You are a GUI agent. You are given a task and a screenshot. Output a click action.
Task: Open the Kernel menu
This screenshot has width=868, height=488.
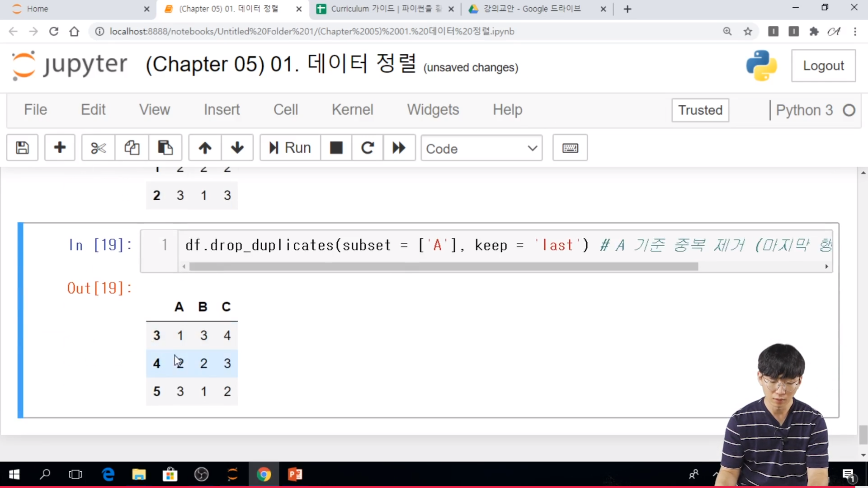(352, 110)
